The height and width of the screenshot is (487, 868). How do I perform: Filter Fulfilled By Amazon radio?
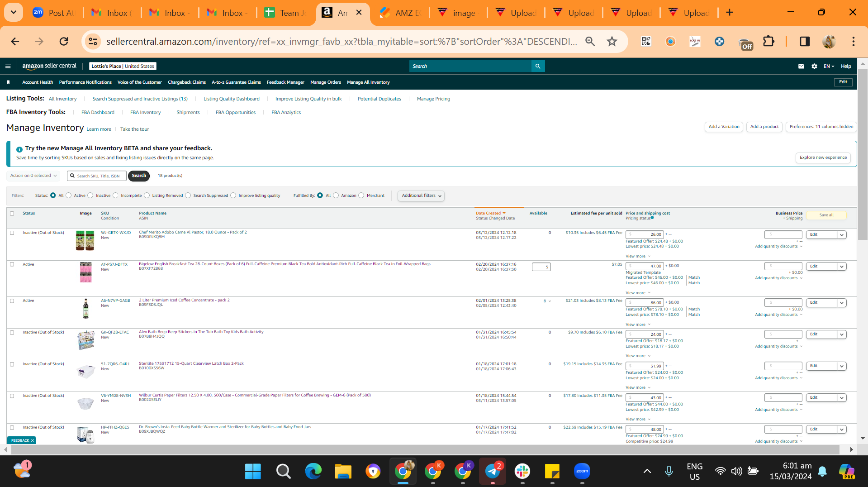click(x=336, y=196)
